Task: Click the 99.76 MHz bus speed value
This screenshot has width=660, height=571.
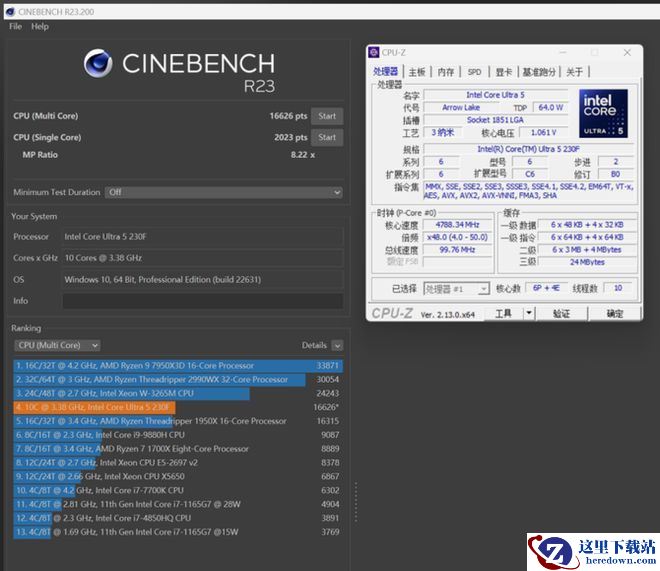Action: click(457, 250)
